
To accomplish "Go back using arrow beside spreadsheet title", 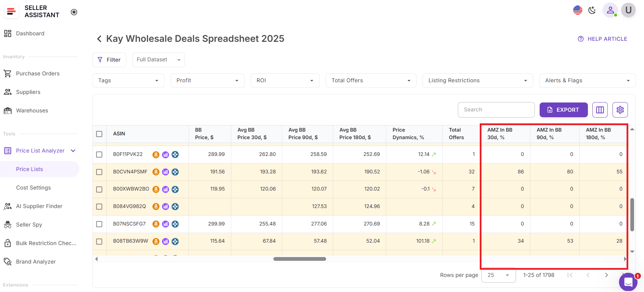I will click(x=99, y=39).
